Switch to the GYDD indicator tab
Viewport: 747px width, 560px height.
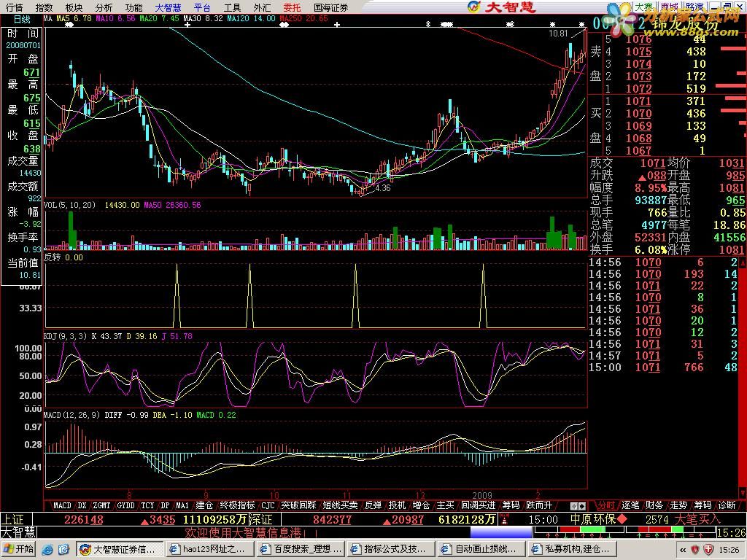click(x=125, y=505)
